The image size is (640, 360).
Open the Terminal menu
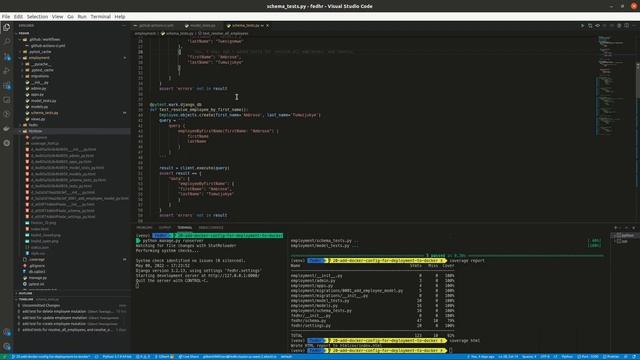(100, 16)
